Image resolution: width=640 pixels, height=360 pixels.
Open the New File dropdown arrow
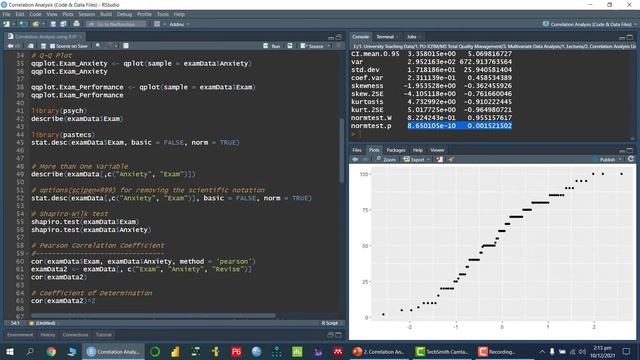pyautogui.click(x=12, y=24)
